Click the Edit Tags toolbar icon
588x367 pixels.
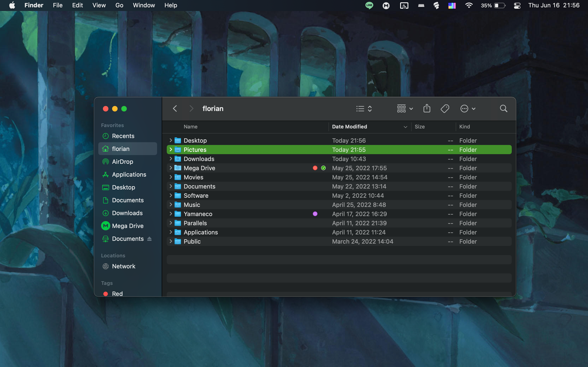[445, 108]
